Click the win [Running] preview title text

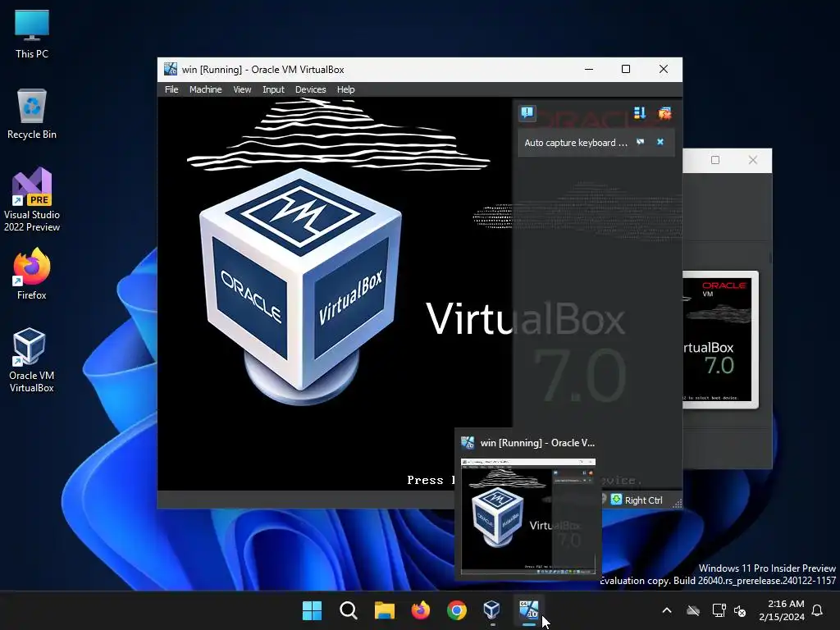537,442
